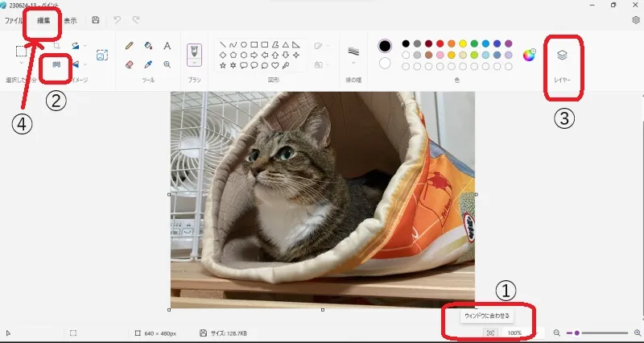This screenshot has width=644, height=343.
Task: Choose the straight line shape
Action: [223, 44]
